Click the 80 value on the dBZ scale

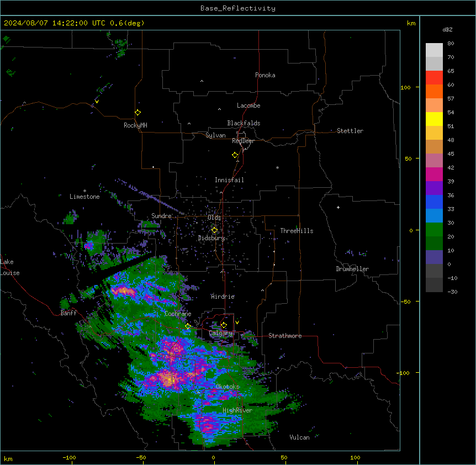coord(451,44)
